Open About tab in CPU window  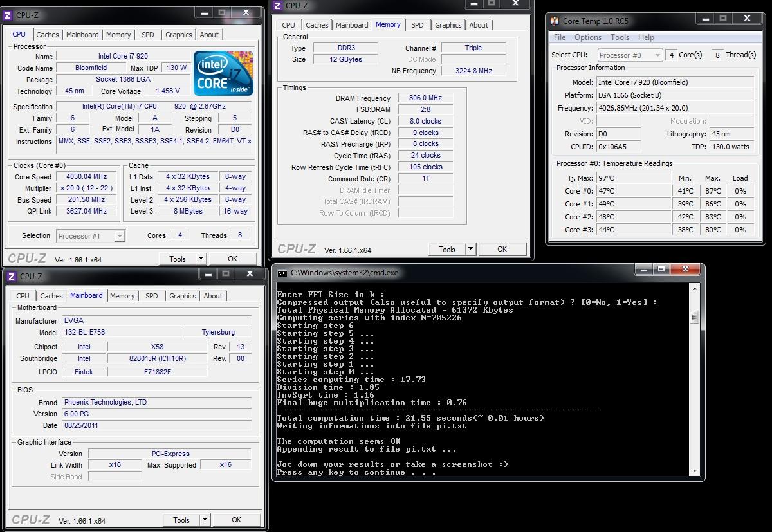[209, 35]
